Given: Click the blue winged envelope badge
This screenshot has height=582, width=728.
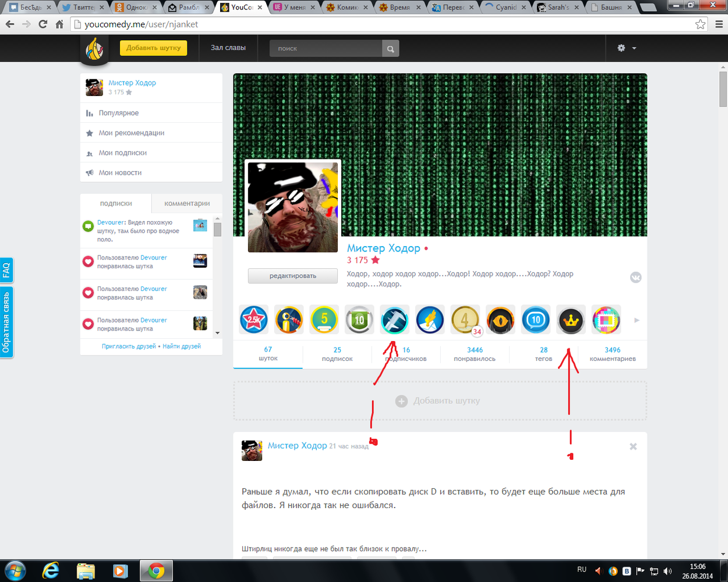Looking at the screenshot, I should click(x=430, y=320).
